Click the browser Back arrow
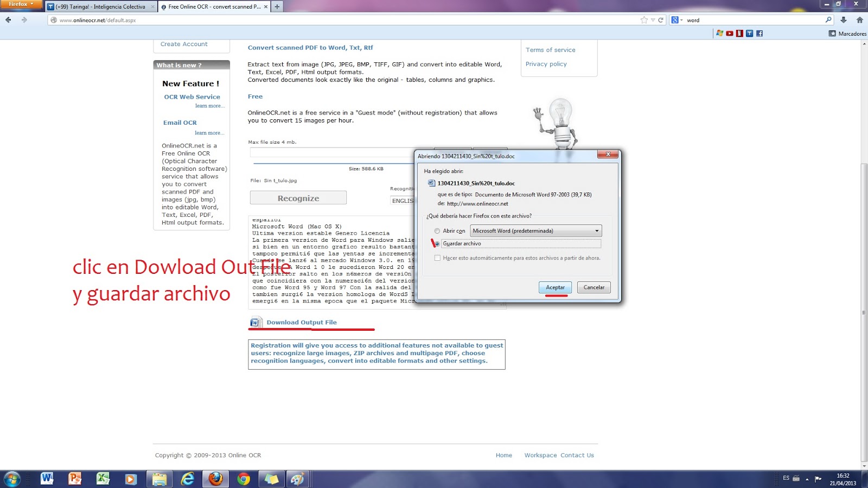This screenshot has height=488, width=868. point(8,20)
